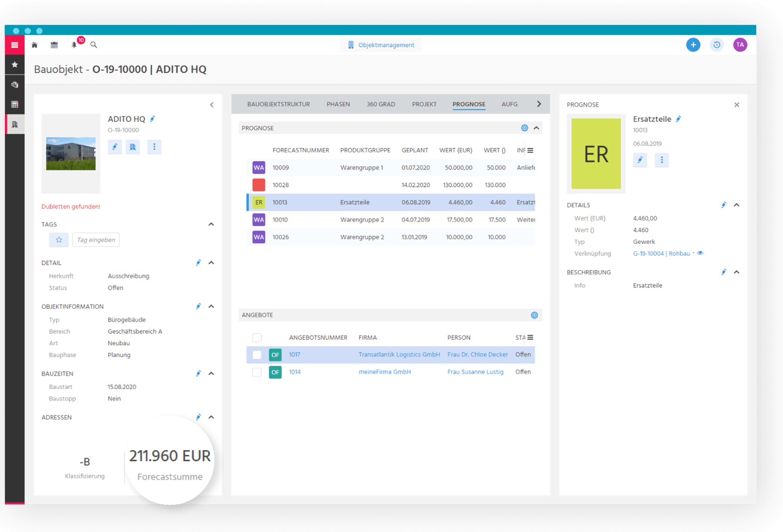Screen dimensions: 783x532
Task: Open the notifications bell icon
Action: coord(74,45)
